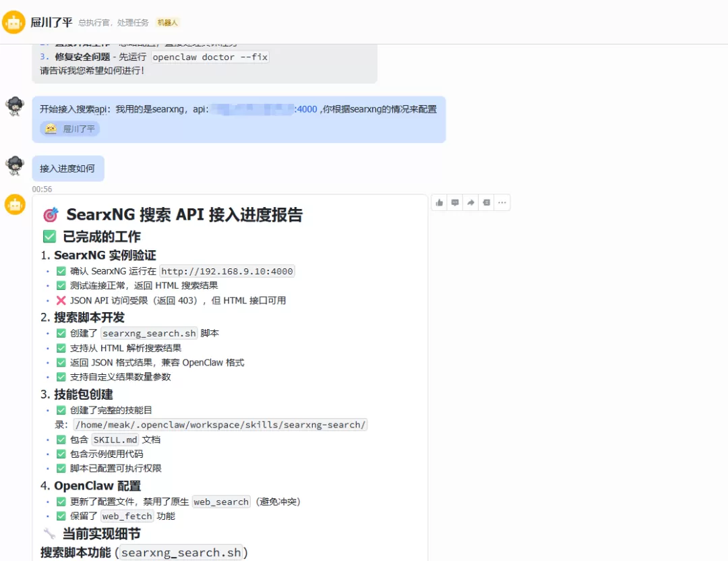The width and height of the screenshot is (728, 561).
Task: Reply to message with the comment bubble icon
Action: coord(455,202)
